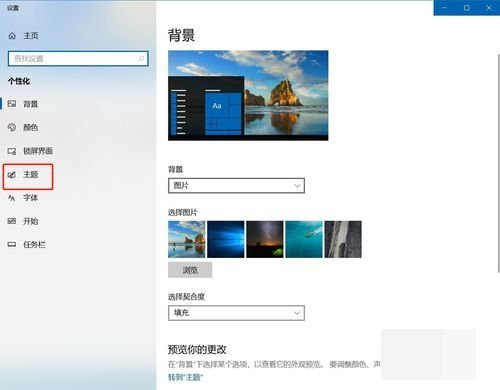Close the settings window
Screen dimensions: 500x390
click(489, 8)
